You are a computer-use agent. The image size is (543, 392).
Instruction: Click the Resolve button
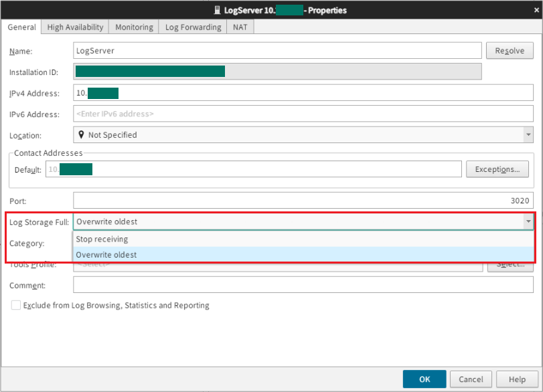(510, 50)
